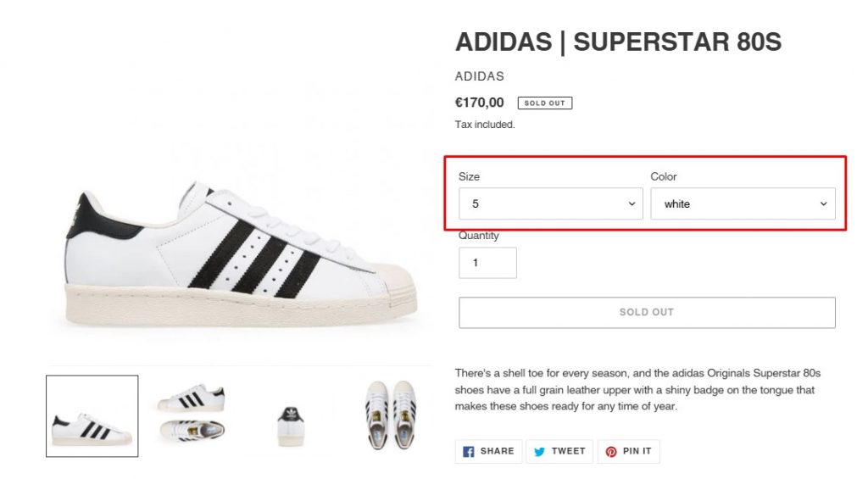Click the Quantity input field

[487, 263]
